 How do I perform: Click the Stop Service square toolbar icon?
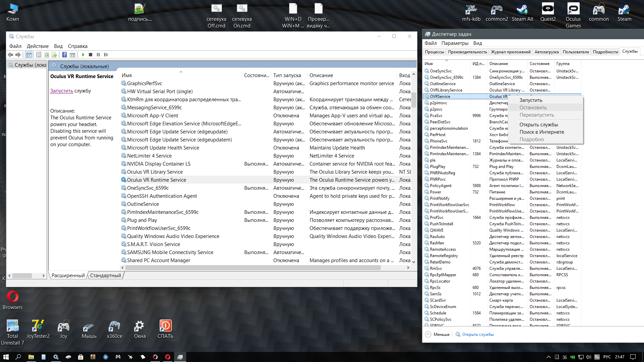pos(91,55)
